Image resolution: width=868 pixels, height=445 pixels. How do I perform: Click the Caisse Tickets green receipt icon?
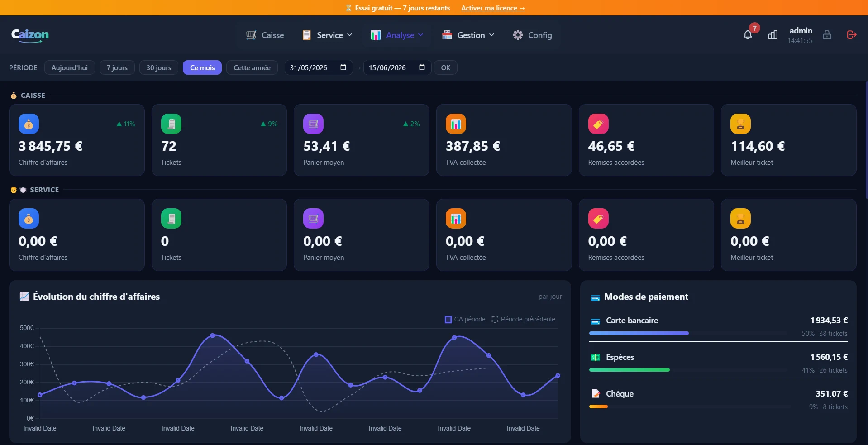[x=171, y=124]
